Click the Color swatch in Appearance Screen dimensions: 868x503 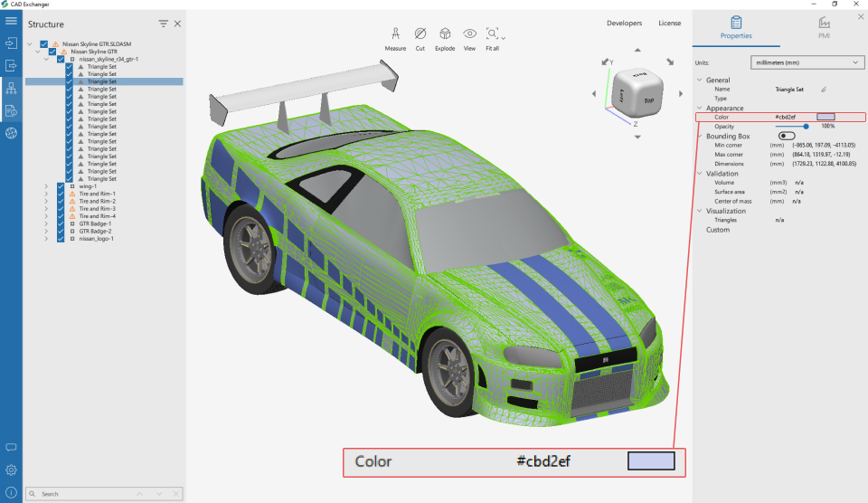(x=826, y=117)
